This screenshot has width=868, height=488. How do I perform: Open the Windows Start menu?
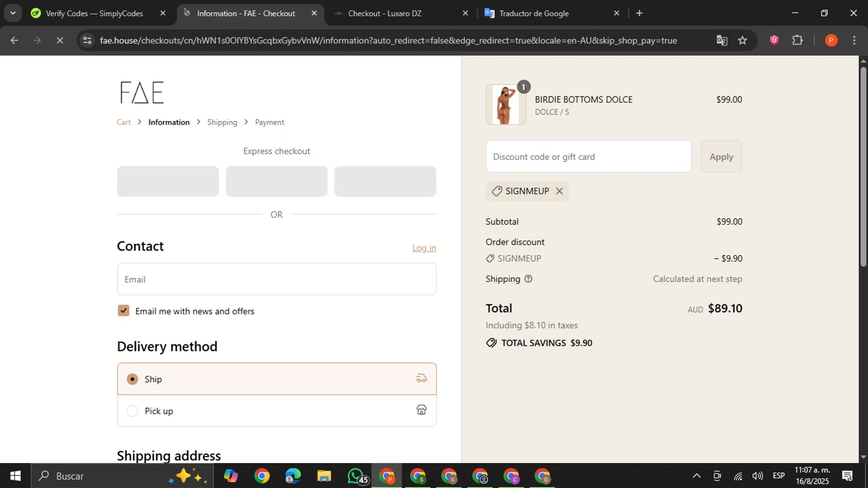[16, 476]
